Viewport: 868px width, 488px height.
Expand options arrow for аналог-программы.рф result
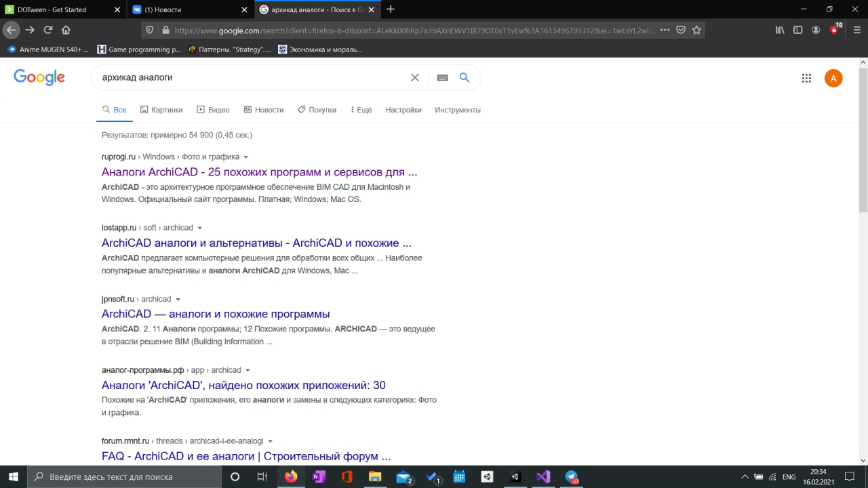pos(248,371)
